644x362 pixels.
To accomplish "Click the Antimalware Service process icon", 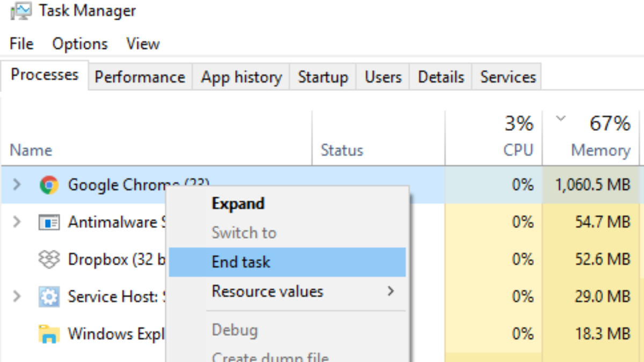I will coord(49,222).
